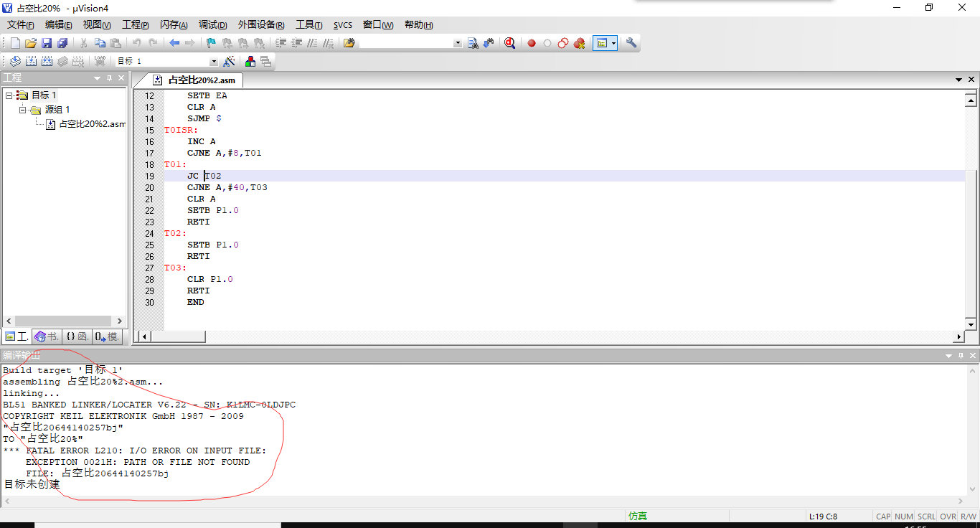This screenshot has height=528, width=980.
Task: Redo the last undone edit
Action: (x=153, y=43)
